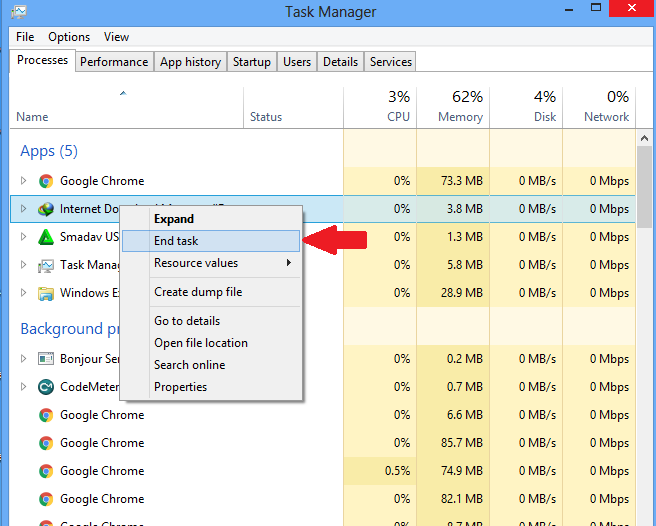The width and height of the screenshot is (656, 526).
Task: Sort processes by Memory column header
Action: click(x=452, y=107)
